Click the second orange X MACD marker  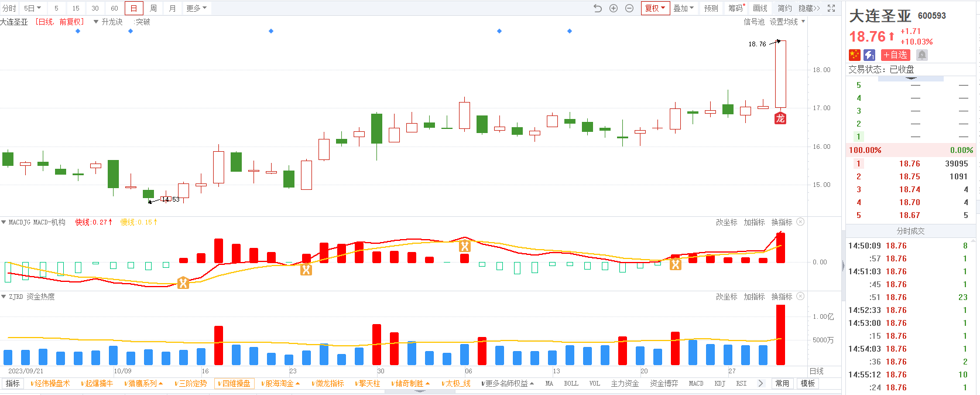pyautogui.click(x=306, y=270)
